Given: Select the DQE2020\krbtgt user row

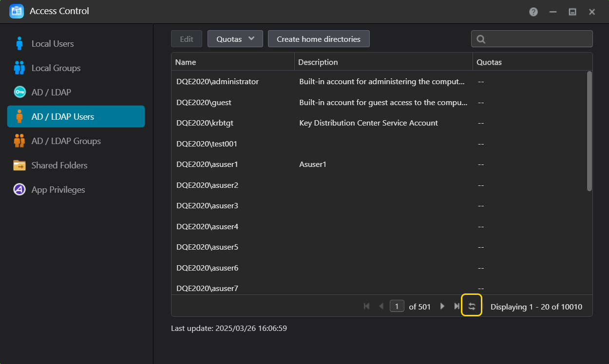Looking at the screenshot, I should click(379, 123).
